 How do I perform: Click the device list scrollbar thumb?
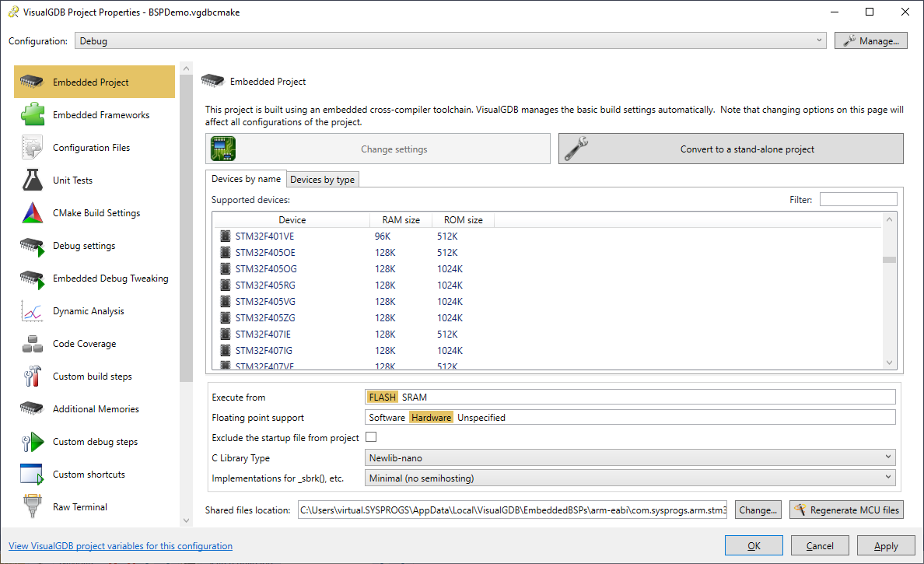pyautogui.click(x=889, y=260)
